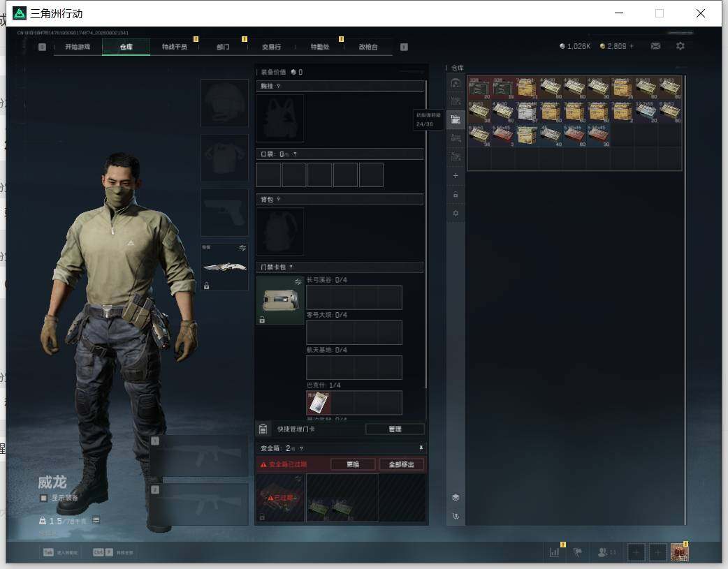Click the 全部移出 button
Image resolution: width=728 pixels, height=569 pixels.
401,464
